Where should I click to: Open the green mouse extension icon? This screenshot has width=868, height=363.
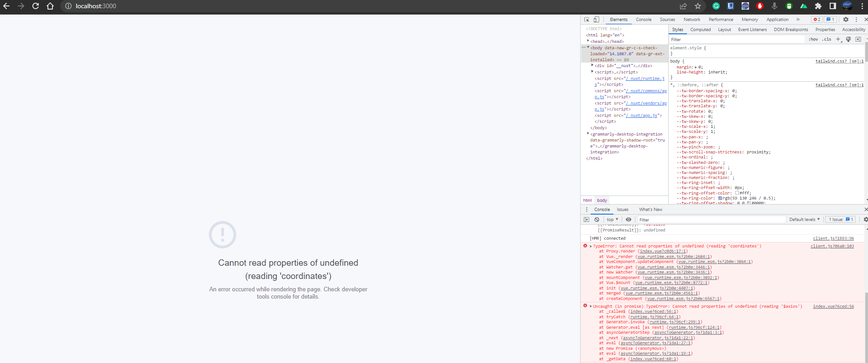789,6
